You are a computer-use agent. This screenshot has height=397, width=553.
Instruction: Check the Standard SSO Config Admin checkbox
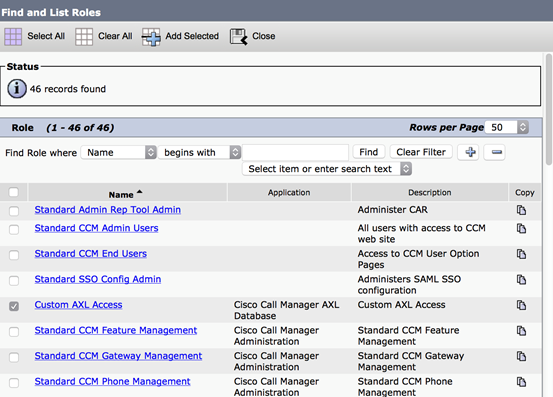[14, 281]
